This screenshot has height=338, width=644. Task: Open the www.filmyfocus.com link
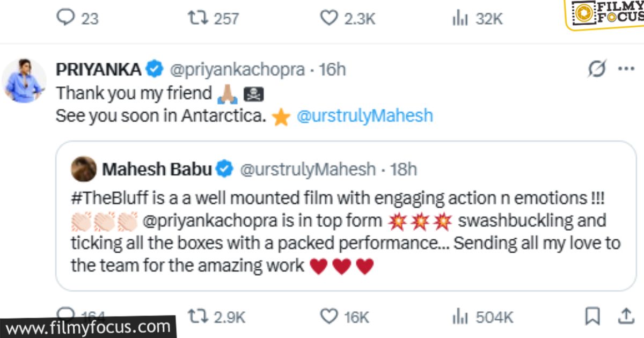[x=86, y=326]
